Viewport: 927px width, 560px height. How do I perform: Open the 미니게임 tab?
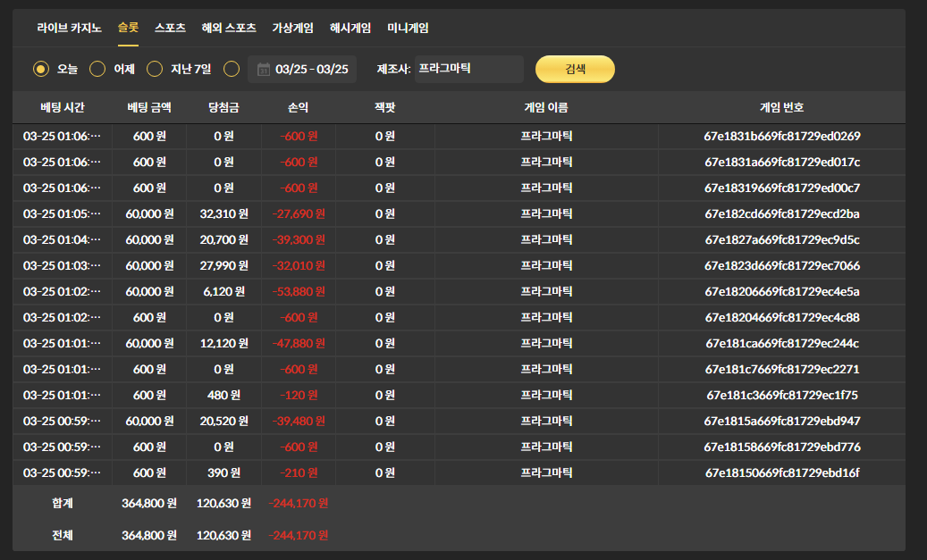pos(408,28)
